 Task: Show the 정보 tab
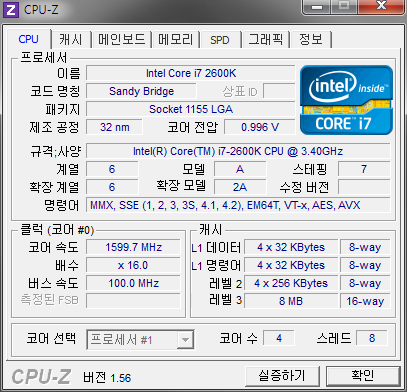coord(311,40)
